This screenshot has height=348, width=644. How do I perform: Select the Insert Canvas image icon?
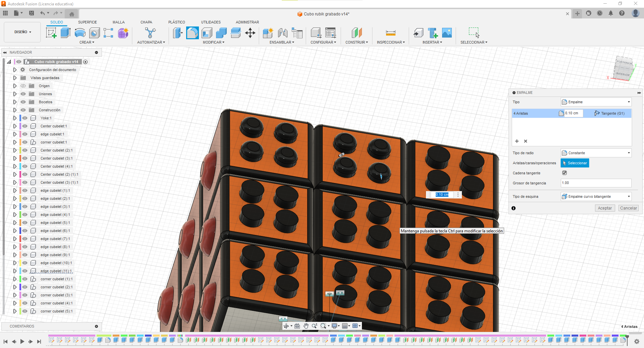447,33
